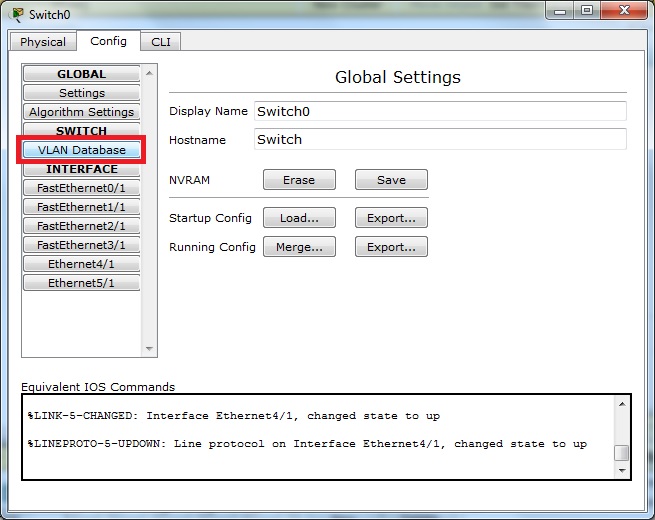Close the Switch0 window

tap(624, 11)
